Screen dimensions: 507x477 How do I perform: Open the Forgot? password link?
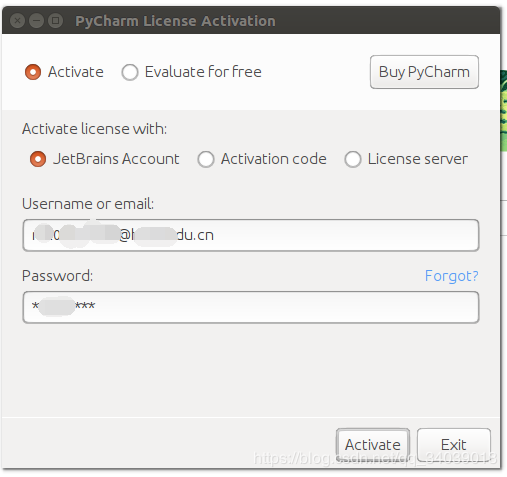[x=451, y=276]
